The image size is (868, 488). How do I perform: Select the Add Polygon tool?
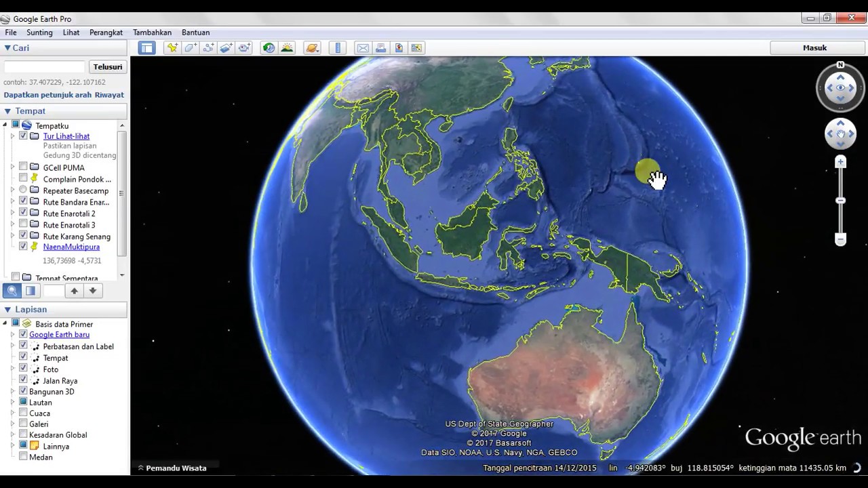click(191, 48)
